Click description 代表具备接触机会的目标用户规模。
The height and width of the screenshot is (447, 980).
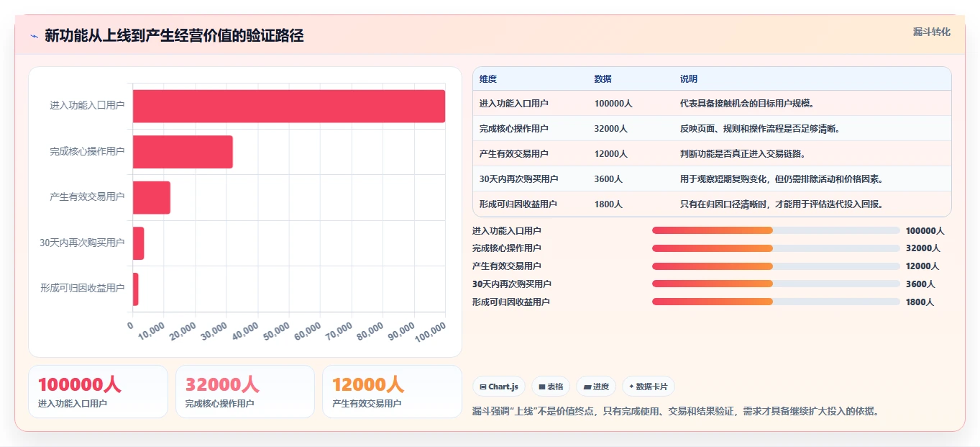click(747, 104)
